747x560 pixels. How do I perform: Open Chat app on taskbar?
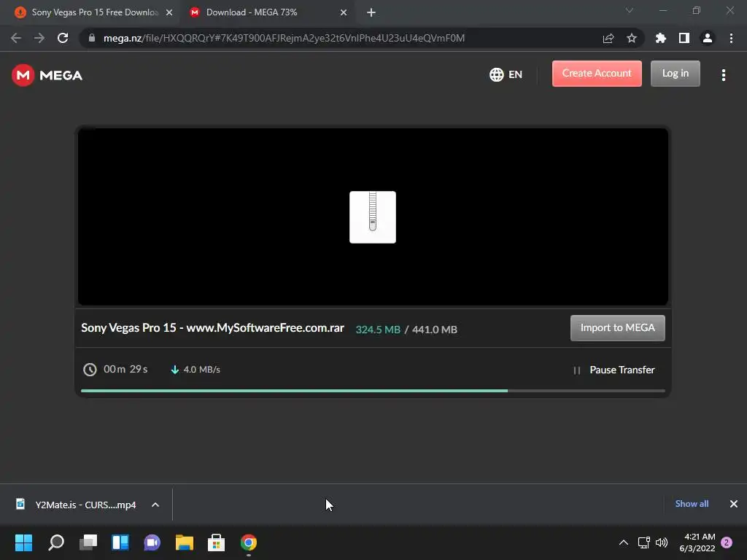[152, 542]
